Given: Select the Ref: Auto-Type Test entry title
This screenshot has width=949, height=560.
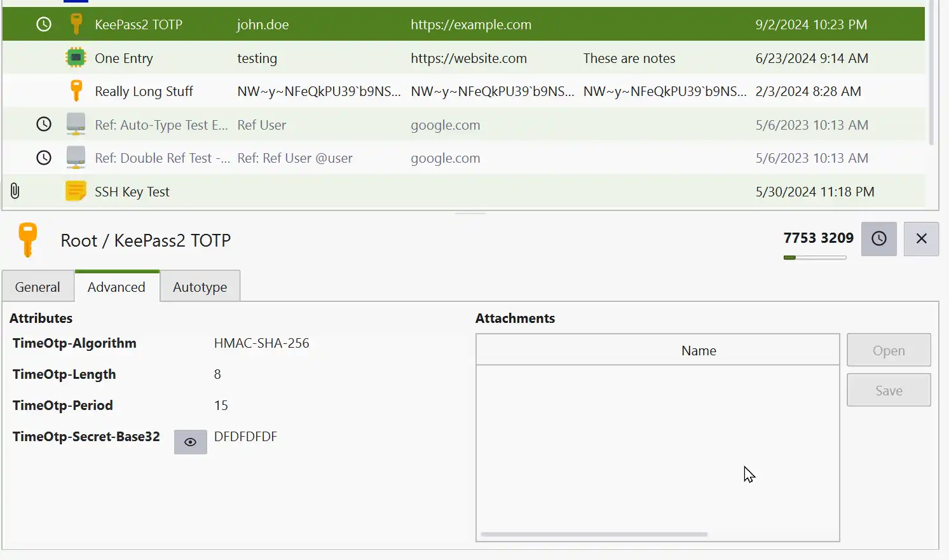Looking at the screenshot, I should click(161, 125).
